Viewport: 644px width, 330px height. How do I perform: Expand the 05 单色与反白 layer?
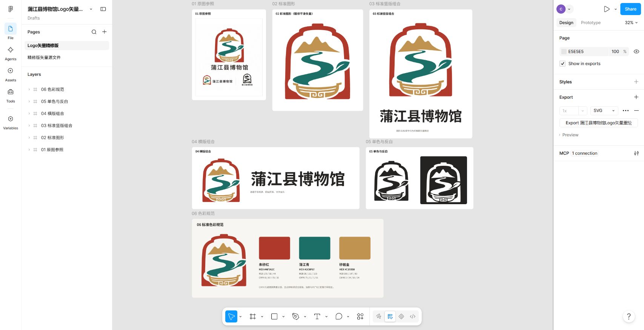point(29,101)
